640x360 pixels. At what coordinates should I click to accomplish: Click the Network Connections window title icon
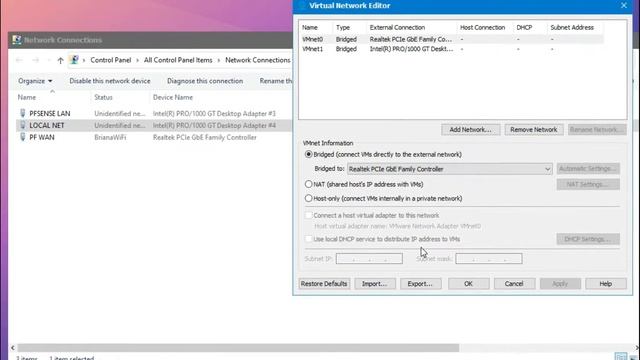17,40
